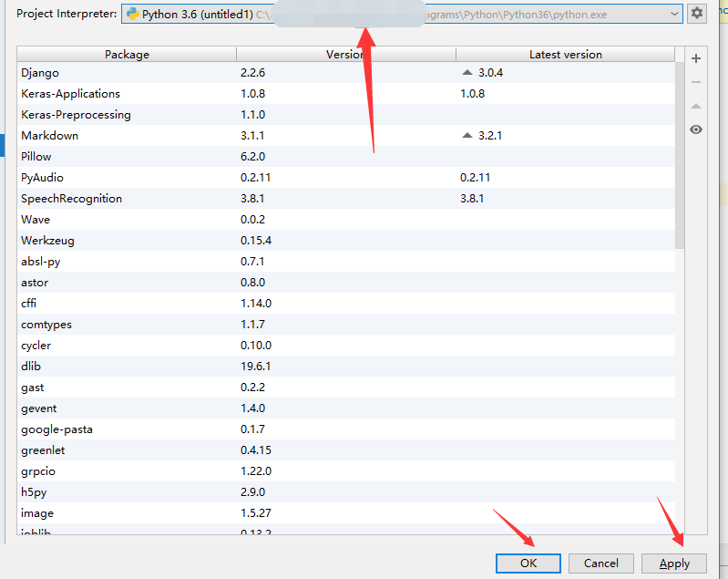Click version 1.5.27 of image
Screen dimensions: 728x579
coord(256,513)
